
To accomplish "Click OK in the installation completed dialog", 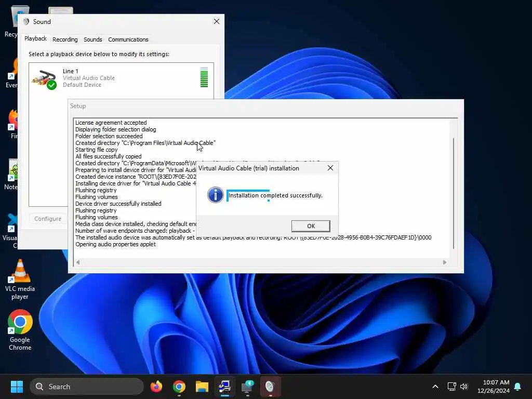I will [311, 226].
